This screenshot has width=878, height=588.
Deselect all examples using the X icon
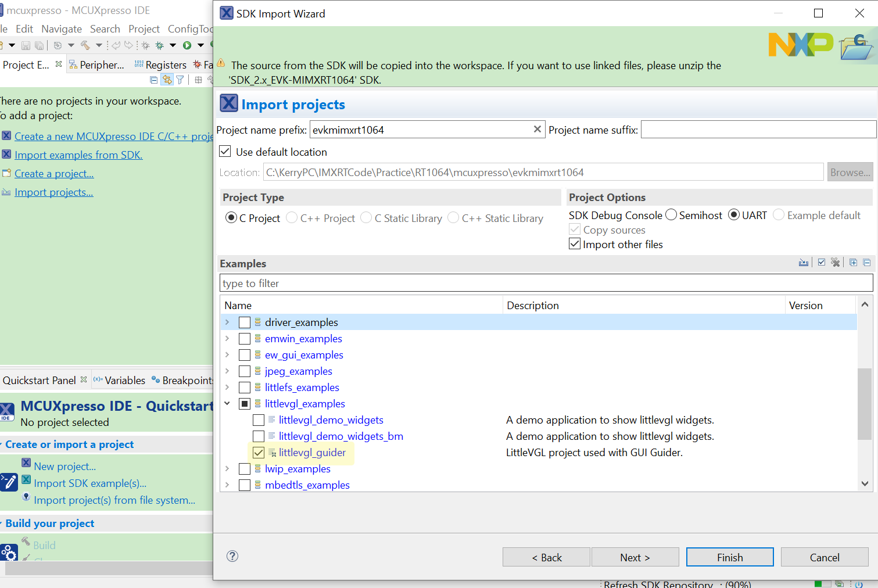(x=836, y=262)
